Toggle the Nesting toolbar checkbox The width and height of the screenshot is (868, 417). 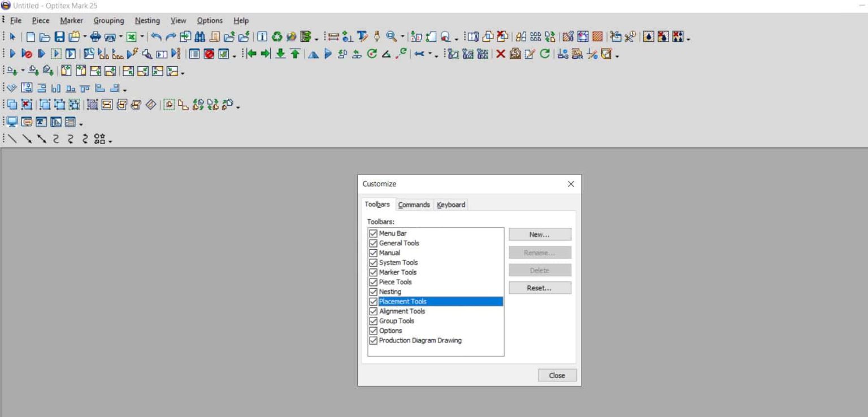(x=373, y=292)
